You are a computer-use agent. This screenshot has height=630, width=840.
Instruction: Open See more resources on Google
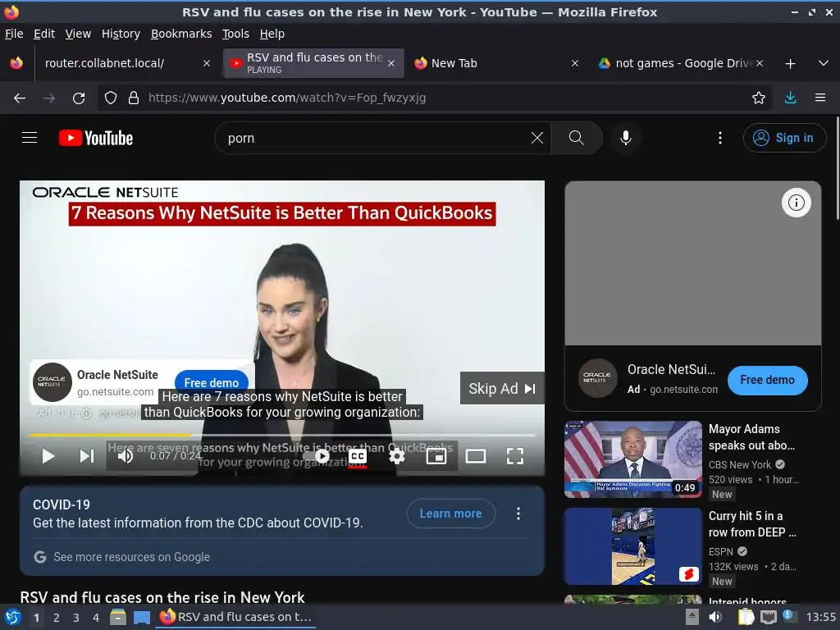[x=132, y=557]
